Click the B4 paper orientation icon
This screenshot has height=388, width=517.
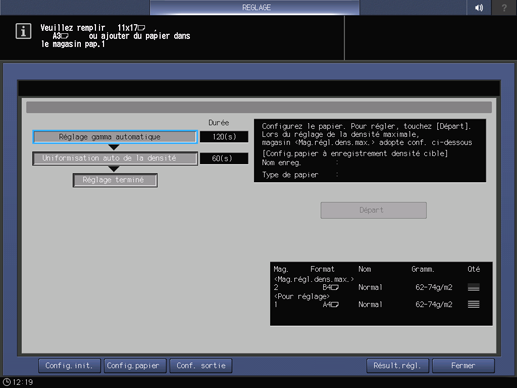[x=335, y=287]
